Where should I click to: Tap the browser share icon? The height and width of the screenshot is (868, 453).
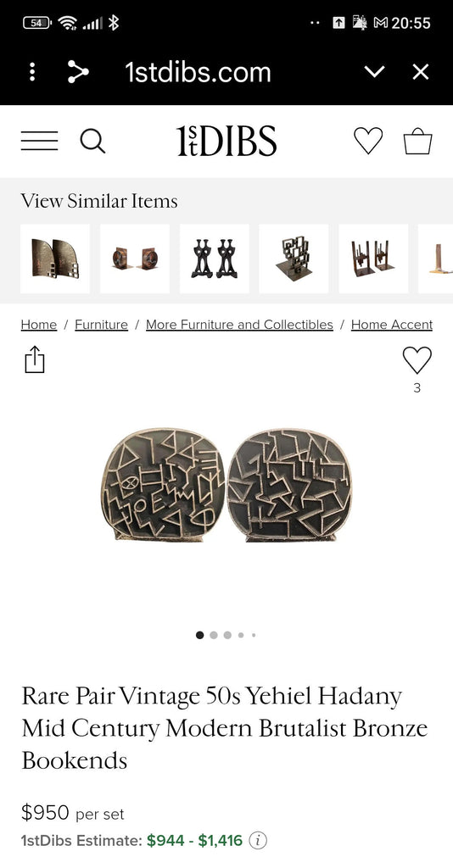[x=78, y=72]
